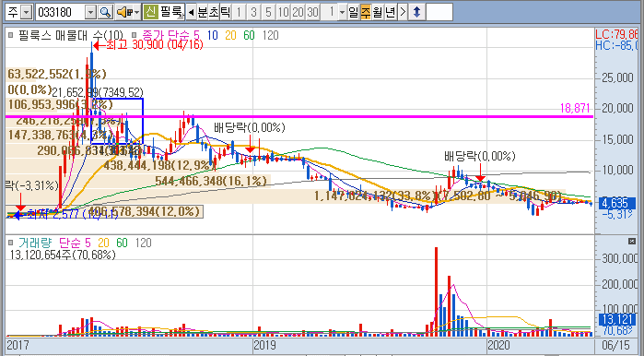Viewport: 644px width, 356px height.
Task: Click the 25,000 price axis label
Action: click(617, 77)
